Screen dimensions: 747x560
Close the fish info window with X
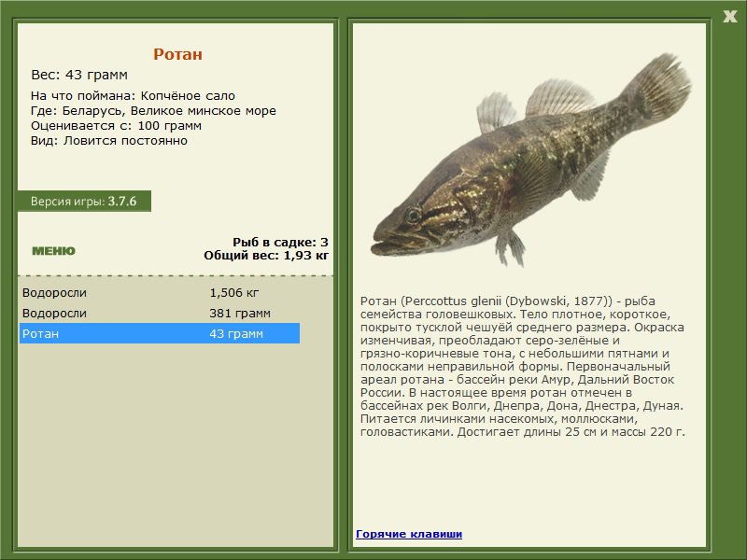click(729, 17)
